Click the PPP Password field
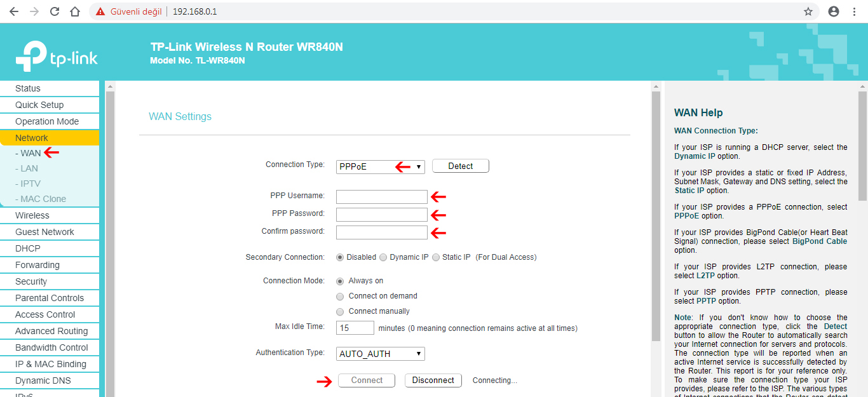868x397 pixels. coord(382,215)
